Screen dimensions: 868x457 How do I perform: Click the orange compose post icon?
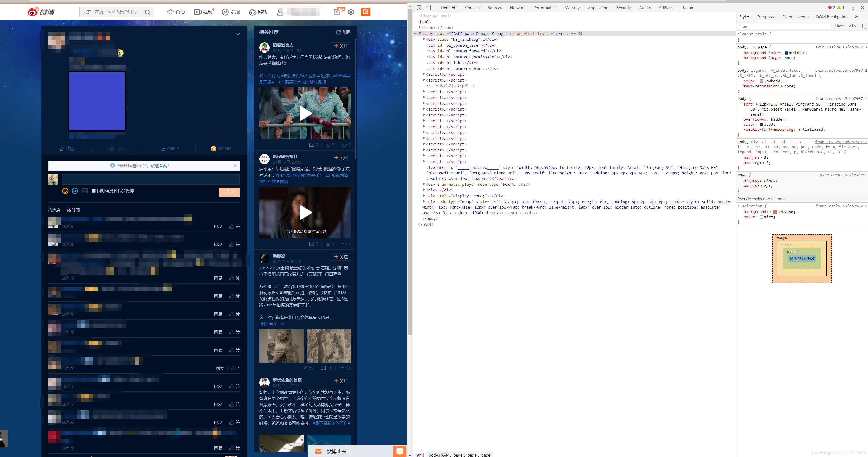point(366,12)
